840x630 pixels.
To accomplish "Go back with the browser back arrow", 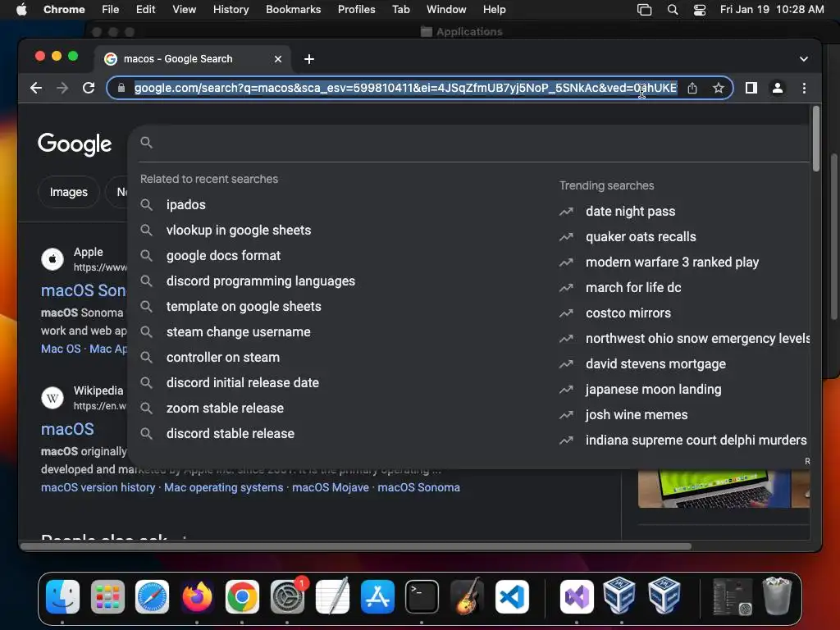I will pyautogui.click(x=36, y=88).
